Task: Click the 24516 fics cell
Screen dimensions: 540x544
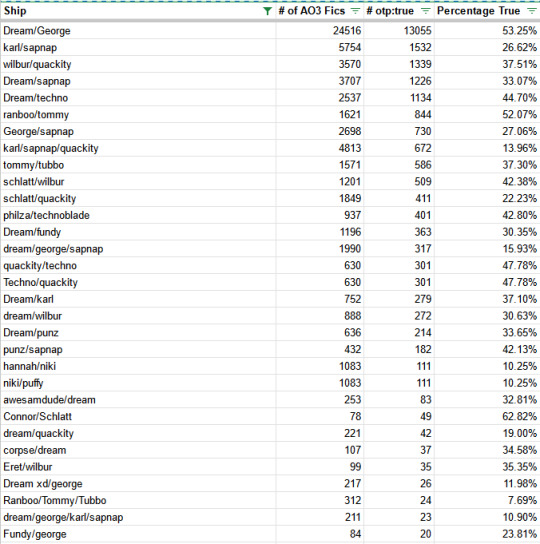Action: pos(320,31)
